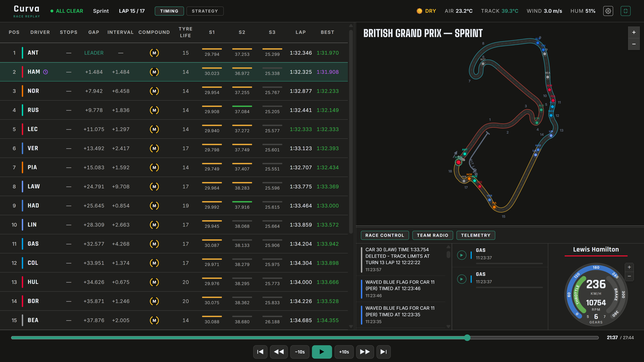Click the second GAS radio clip progress bar
The height and width of the screenshot is (362, 644).
(509, 288)
